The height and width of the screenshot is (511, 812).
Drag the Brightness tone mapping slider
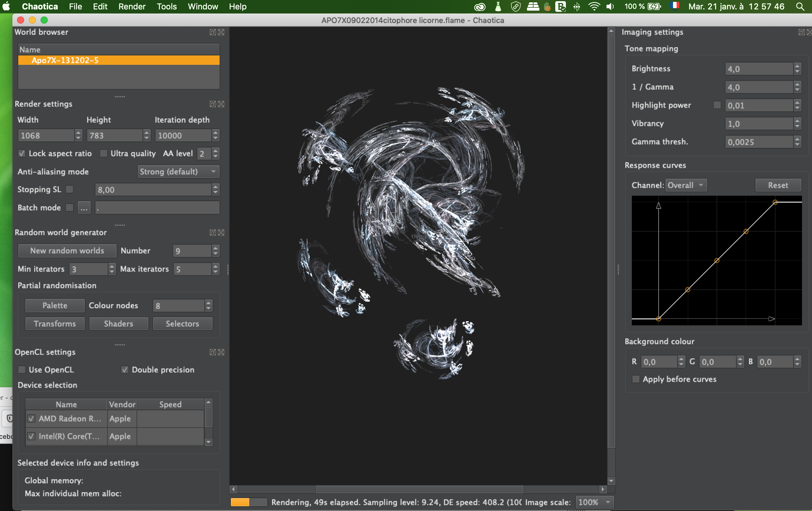click(758, 68)
